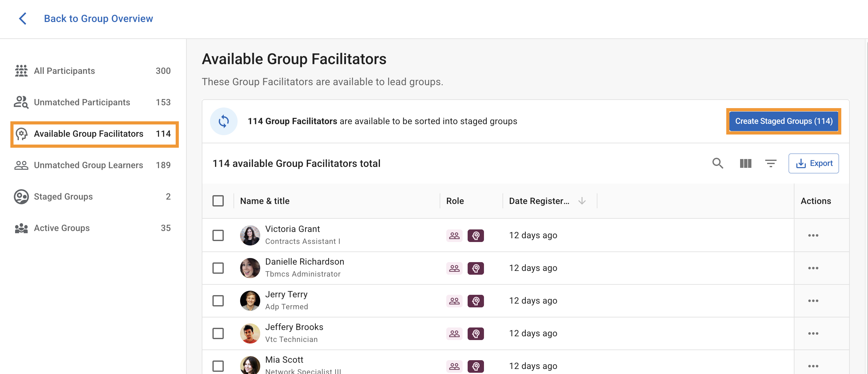868x374 pixels.
Task: Click Victoria Grant's facilitator role badge
Action: coord(475,235)
